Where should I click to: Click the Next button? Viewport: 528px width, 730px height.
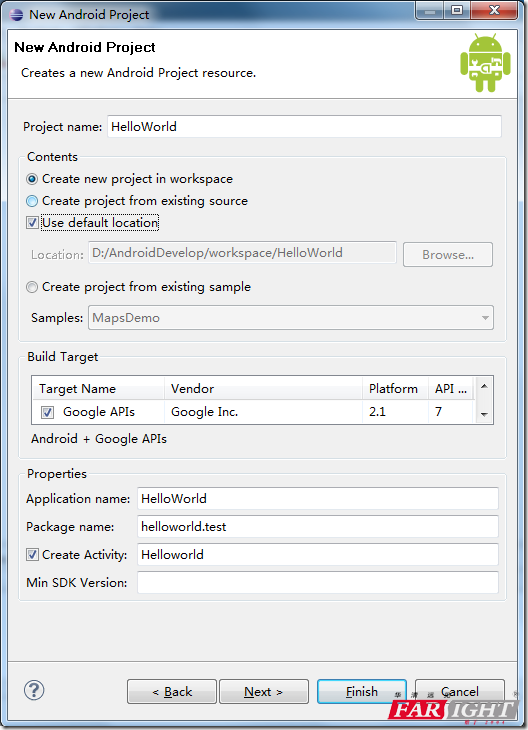click(x=264, y=692)
